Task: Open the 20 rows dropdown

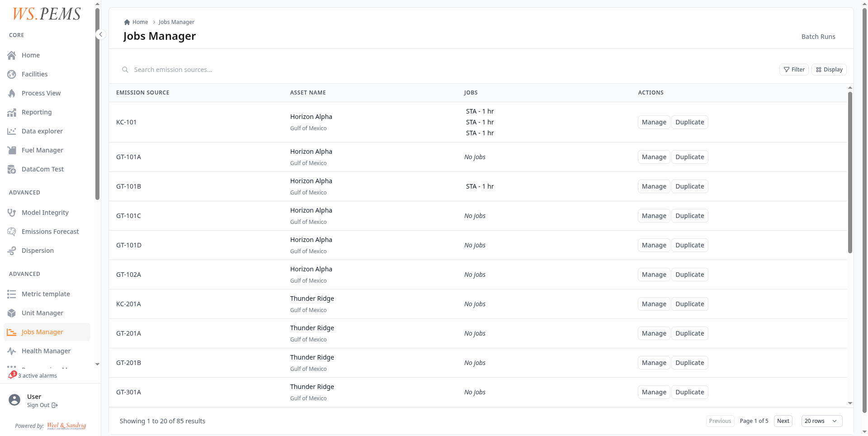Action: coord(822,421)
